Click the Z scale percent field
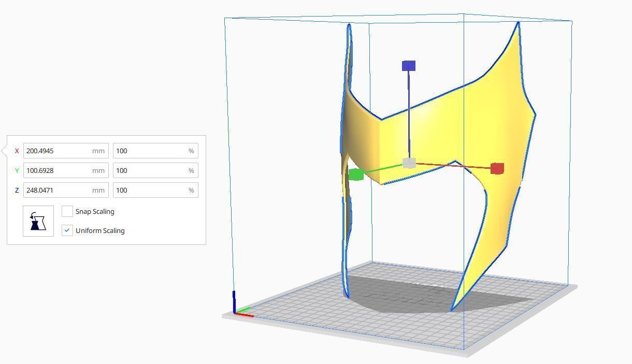This screenshot has width=632, height=364. [155, 190]
